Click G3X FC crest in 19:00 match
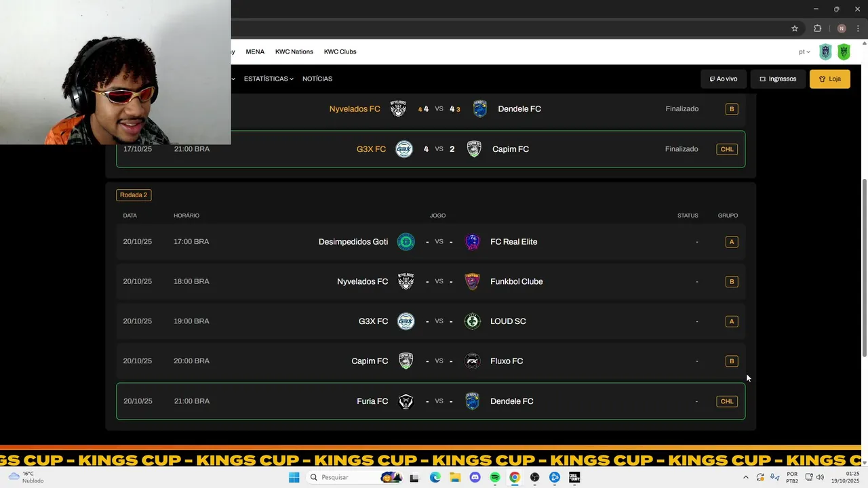 (x=406, y=321)
